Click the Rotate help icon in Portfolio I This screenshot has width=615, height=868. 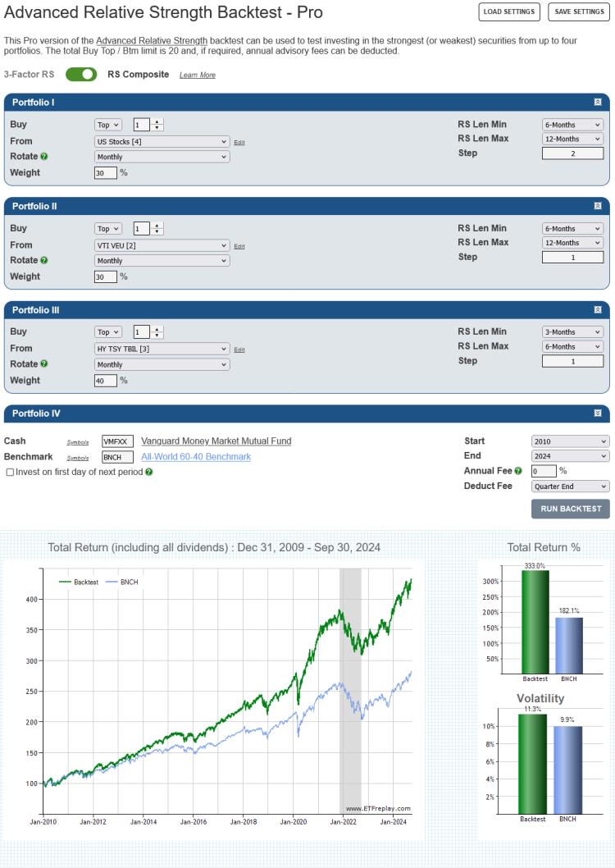(44, 157)
